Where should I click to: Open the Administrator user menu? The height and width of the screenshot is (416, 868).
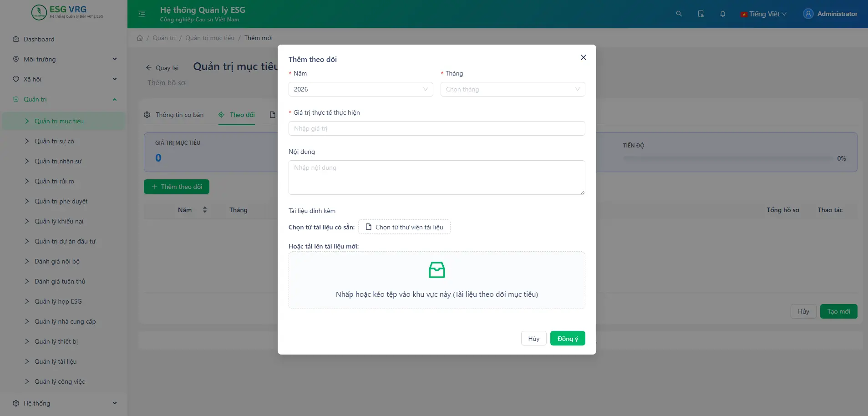pyautogui.click(x=830, y=14)
